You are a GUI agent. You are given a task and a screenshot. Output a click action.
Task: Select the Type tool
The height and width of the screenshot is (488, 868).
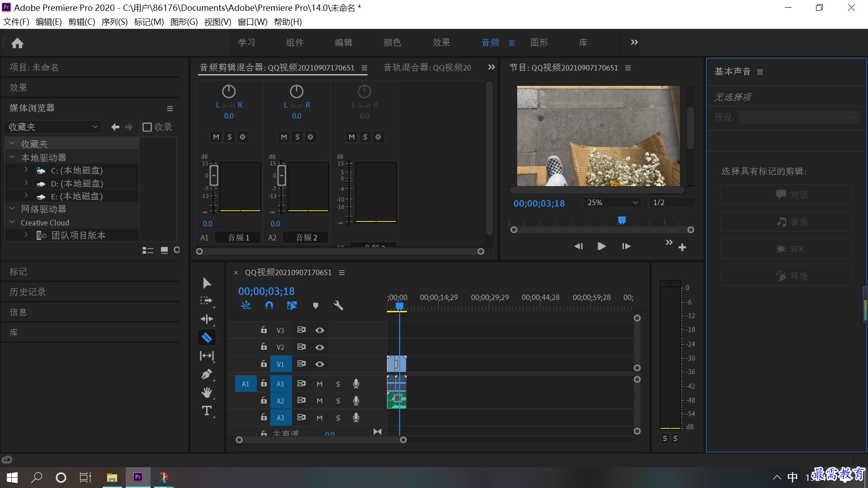pyautogui.click(x=207, y=411)
